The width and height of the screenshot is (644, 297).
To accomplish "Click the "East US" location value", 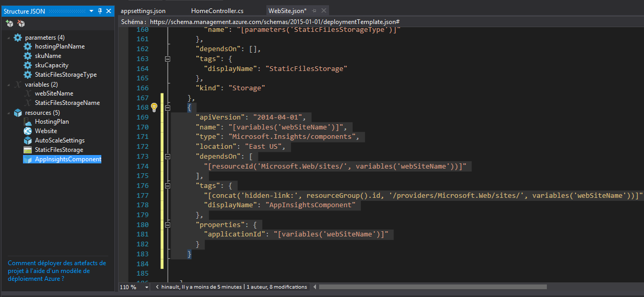I will click(x=264, y=147).
